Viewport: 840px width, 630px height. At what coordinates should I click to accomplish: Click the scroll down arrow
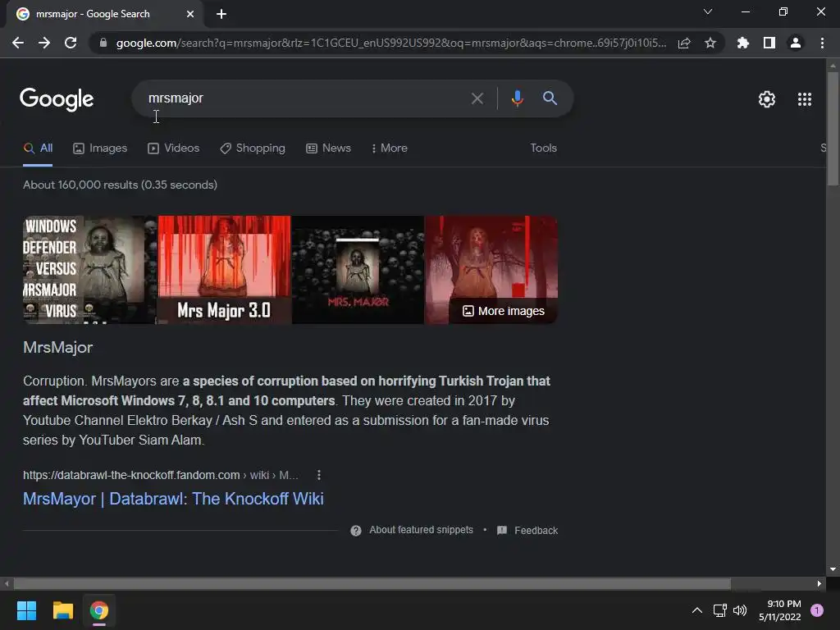(833, 569)
